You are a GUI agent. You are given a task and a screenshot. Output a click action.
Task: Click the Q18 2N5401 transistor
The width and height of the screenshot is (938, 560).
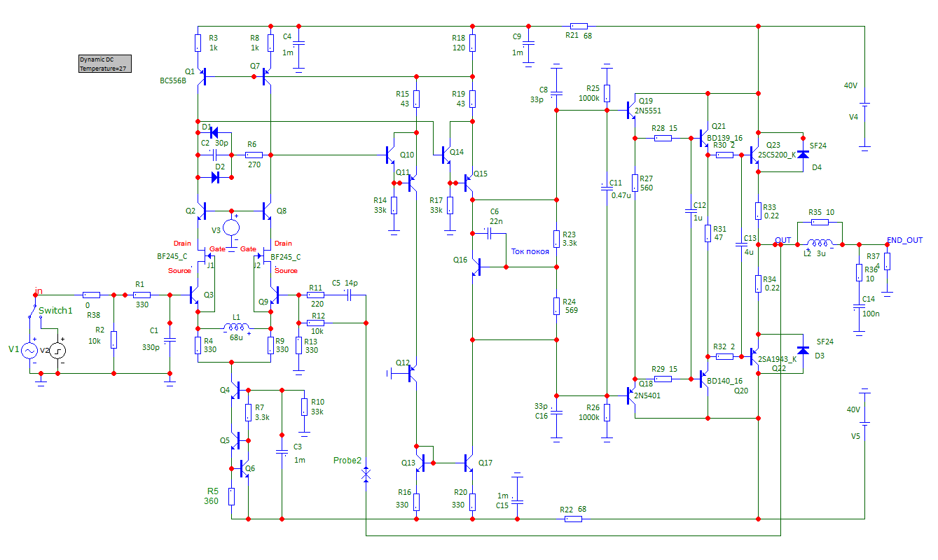pos(630,395)
